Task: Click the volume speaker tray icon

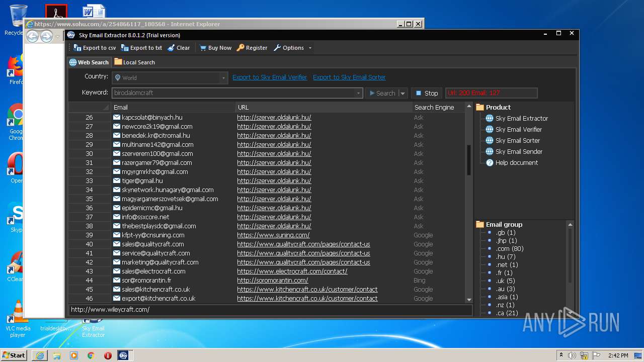Action: coord(572,355)
